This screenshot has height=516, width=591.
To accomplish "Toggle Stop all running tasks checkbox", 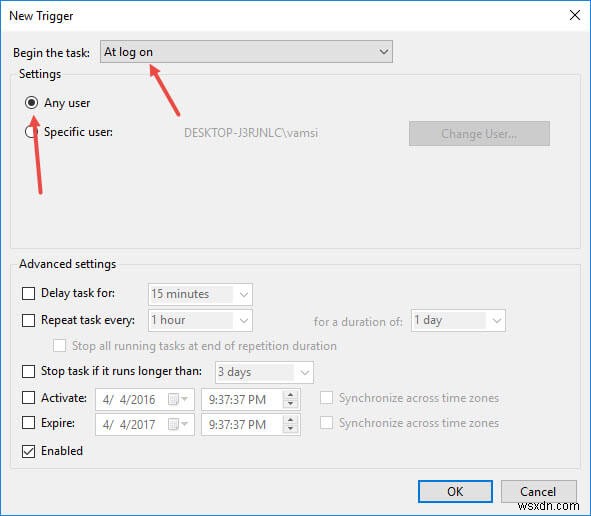I will pos(60,346).
